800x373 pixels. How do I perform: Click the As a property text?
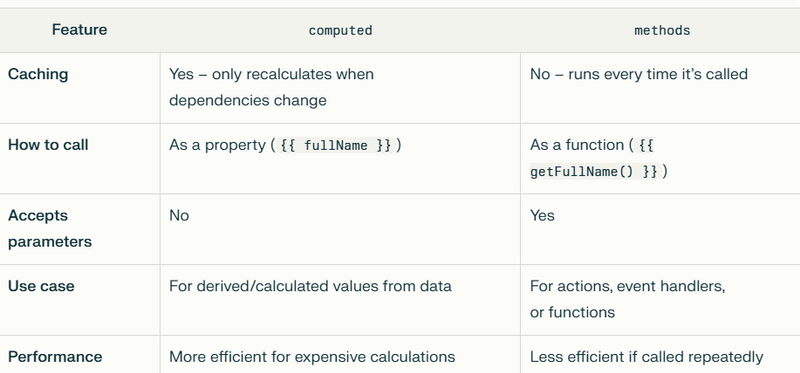tap(218, 145)
